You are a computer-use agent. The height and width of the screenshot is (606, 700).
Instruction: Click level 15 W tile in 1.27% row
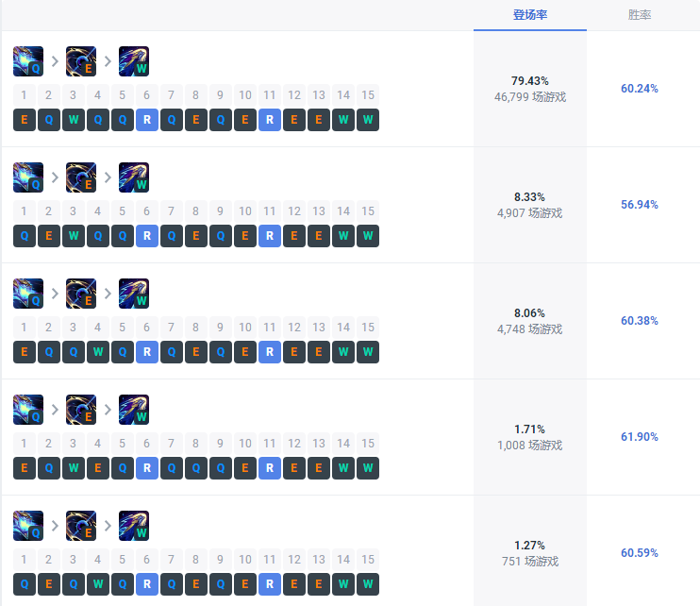coord(368,584)
